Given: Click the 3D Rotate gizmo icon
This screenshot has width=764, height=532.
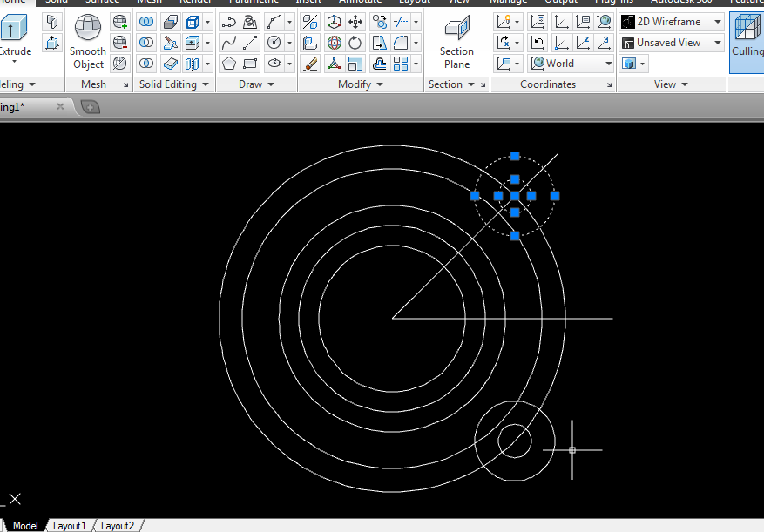Looking at the screenshot, I should coord(335,43).
